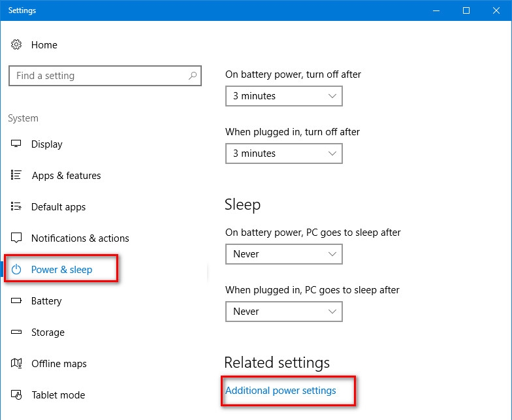Open battery power PC sleep dropdown
This screenshot has height=420, width=512.
click(x=283, y=254)
